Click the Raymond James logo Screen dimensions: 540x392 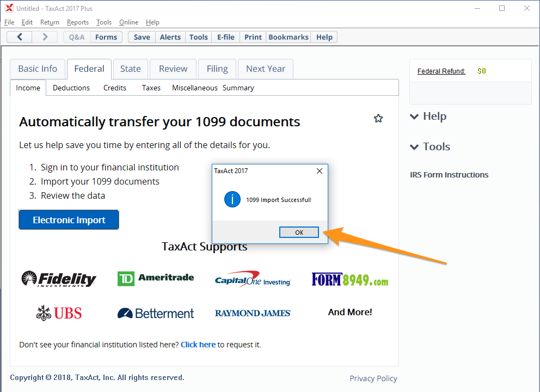tap(253, 313)
